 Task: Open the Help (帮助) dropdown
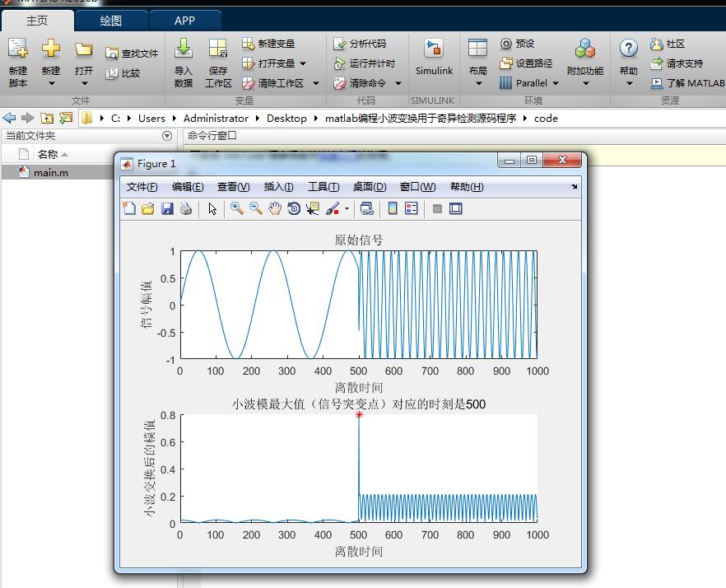pyautogui.click(x=629, y=63)
